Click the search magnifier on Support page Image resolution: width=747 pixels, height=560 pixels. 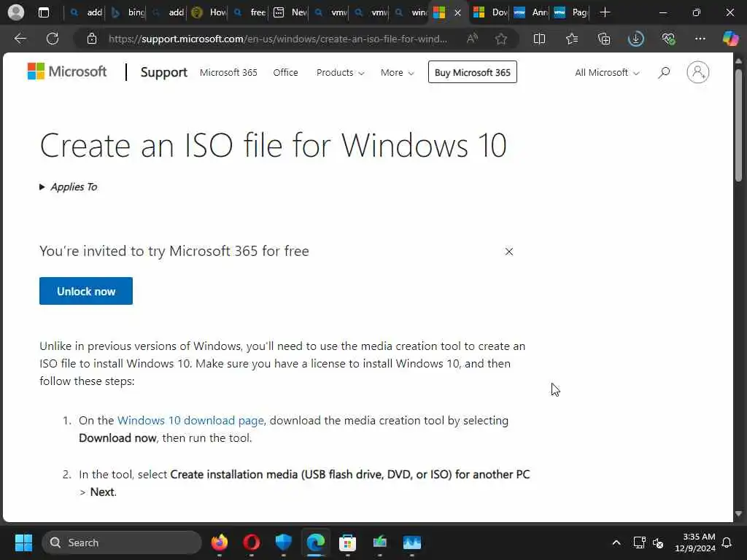tap(664, 72)
